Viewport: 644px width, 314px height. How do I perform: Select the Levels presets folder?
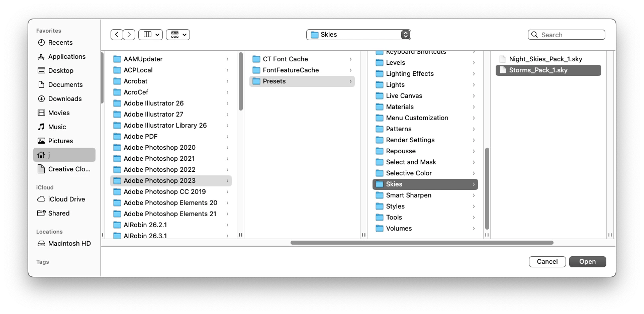(425, 63)
